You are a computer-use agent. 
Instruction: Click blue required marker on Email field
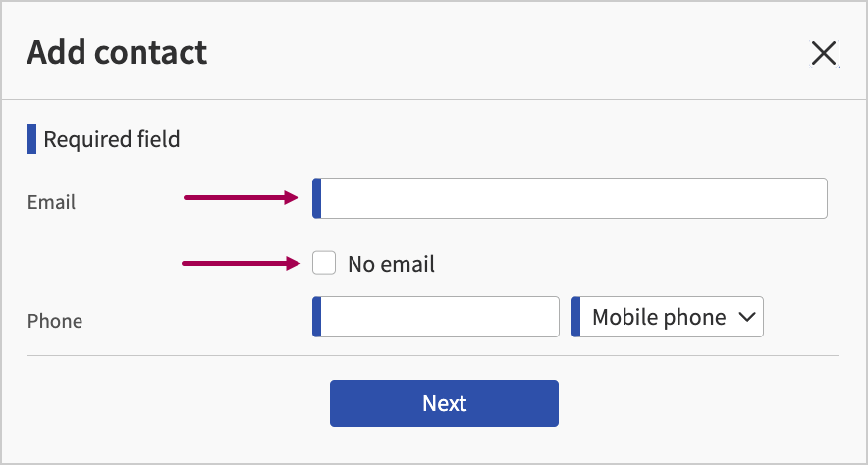point(316,198)
